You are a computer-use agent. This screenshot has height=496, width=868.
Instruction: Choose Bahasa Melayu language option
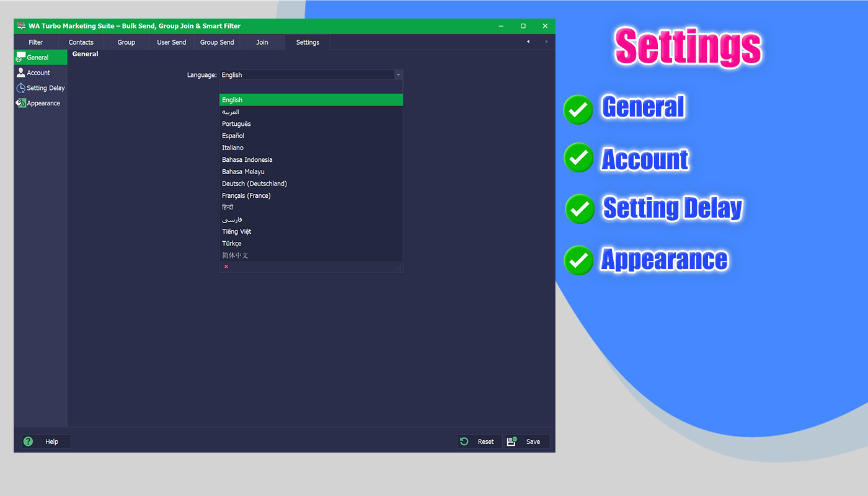(311, 172)
